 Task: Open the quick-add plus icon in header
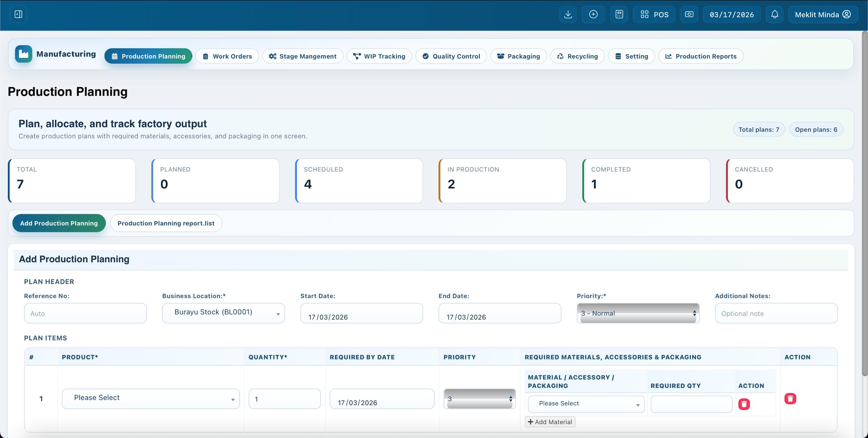tap(593, 14)
